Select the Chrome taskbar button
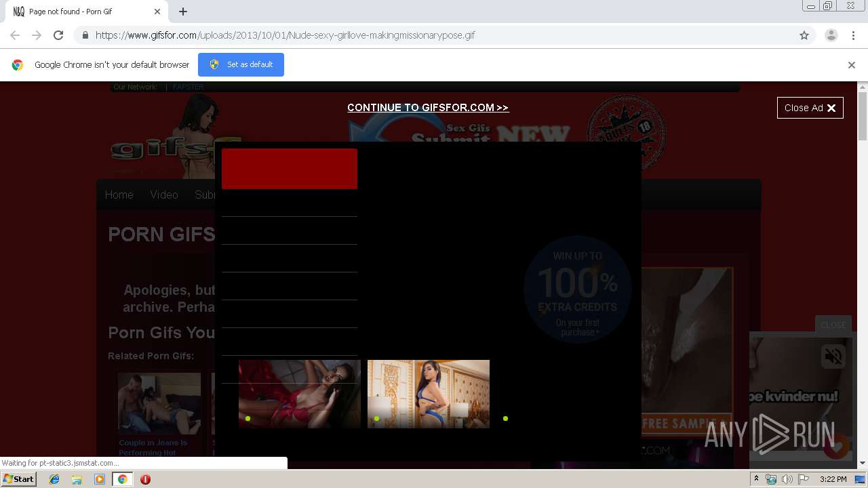Screen dimensions: 868x488 click(x=122, y=479)
